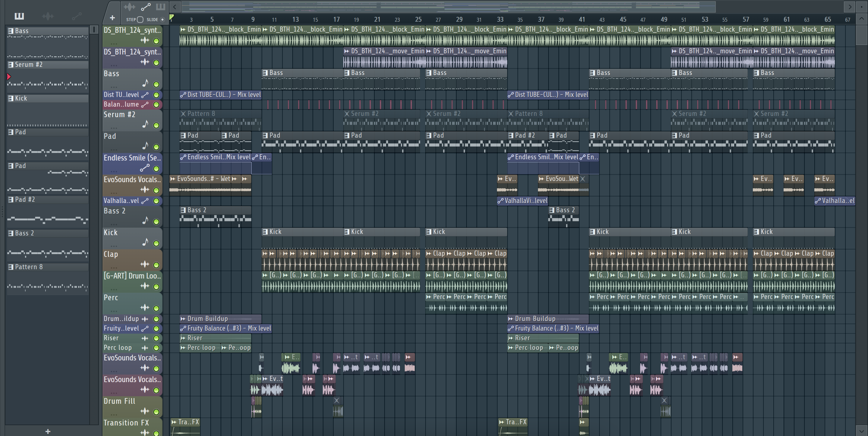This screenshot has height=436, width=868.
Task: Mute the Bass 2 track
Action: coord(156,222)
